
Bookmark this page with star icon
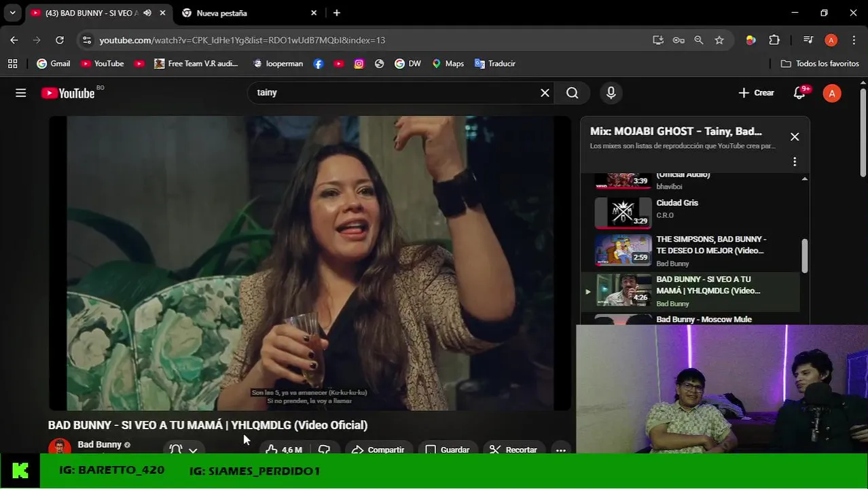(x=719, y=40)
